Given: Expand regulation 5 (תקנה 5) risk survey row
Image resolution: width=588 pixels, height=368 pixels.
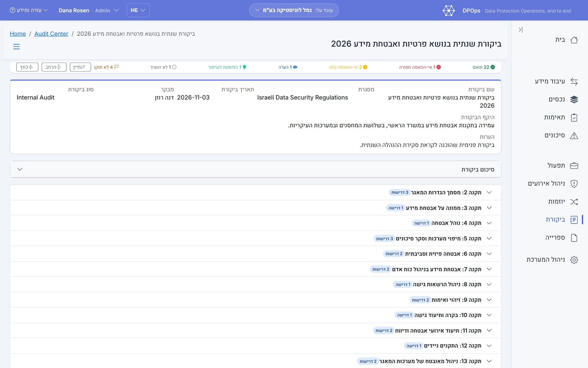Looking at the screenshot, I should click(256, 239).
